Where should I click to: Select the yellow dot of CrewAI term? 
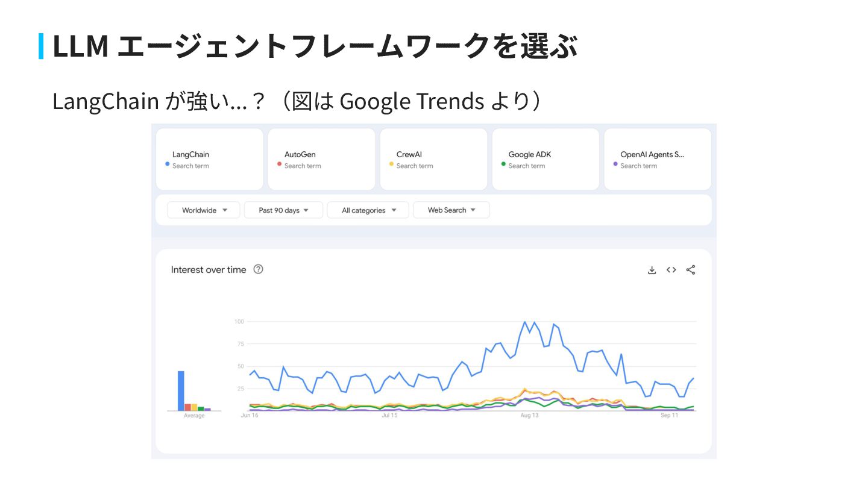click(x=392, y=164)
